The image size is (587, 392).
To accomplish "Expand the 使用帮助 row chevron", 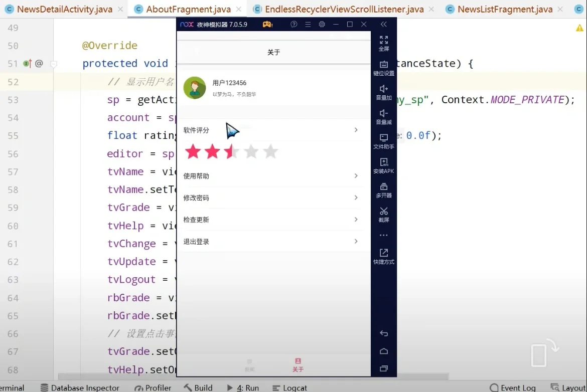I will [356, 176].
